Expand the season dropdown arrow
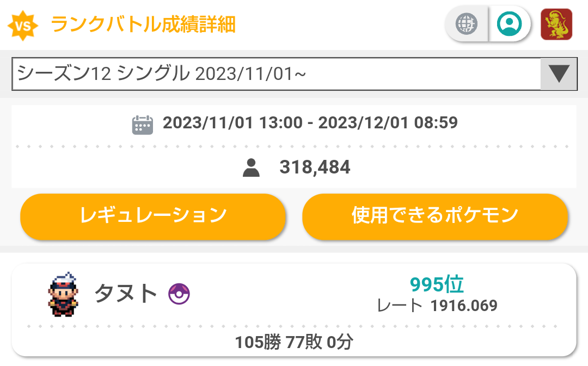 (559, 74)
